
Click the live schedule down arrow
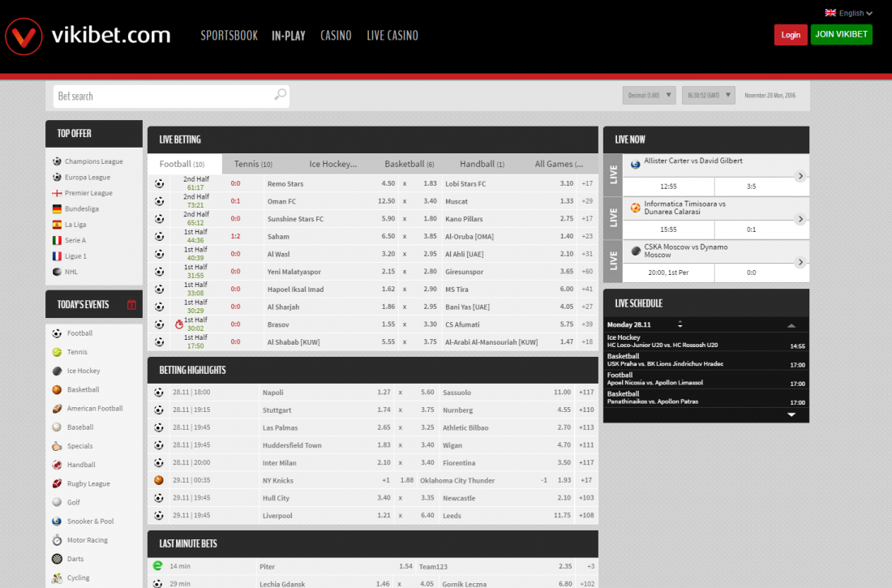pyautogui.click(x=791, y=414)
